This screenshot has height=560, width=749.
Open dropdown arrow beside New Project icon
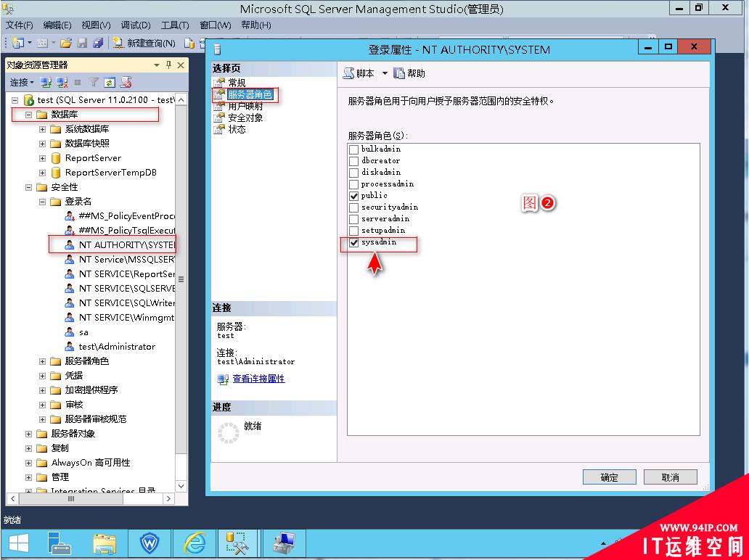click(29, 43)
